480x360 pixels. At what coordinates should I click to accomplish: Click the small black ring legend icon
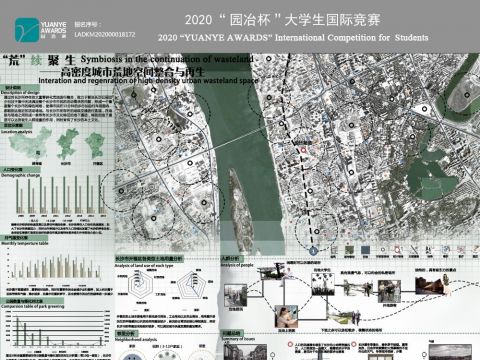[x=383, y=250]
